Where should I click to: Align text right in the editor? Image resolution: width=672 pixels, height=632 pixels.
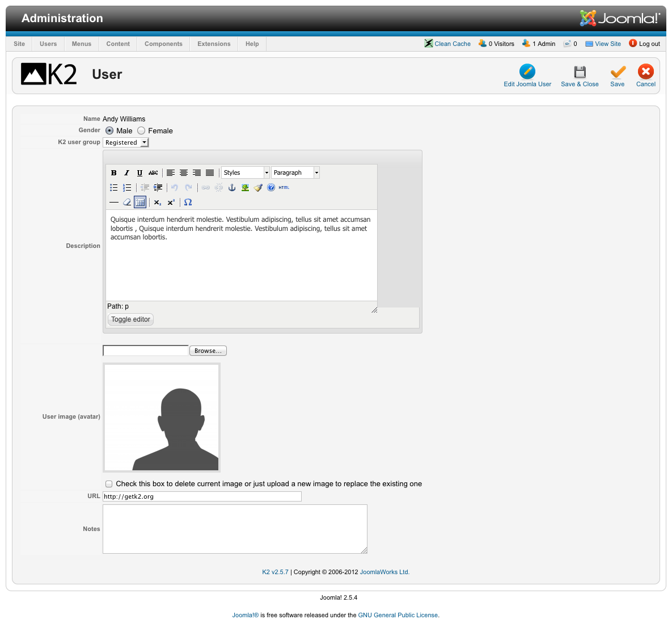(x=197, y=173)
